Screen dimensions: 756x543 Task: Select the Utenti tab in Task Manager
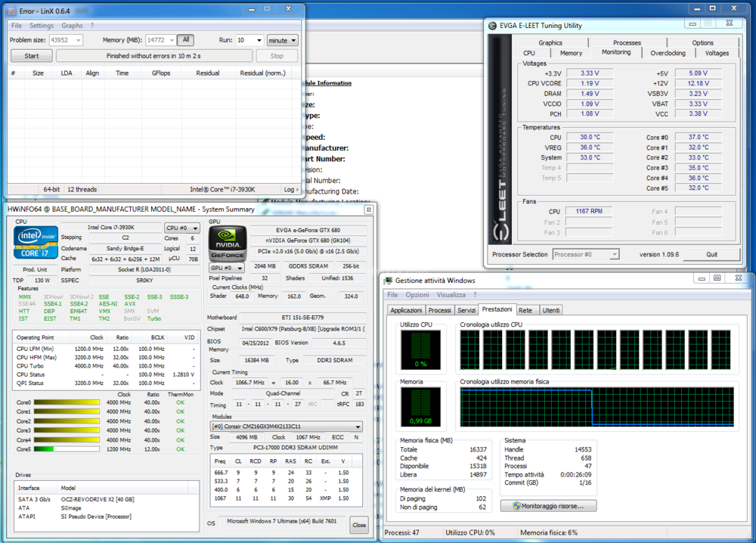click(551, 310)
